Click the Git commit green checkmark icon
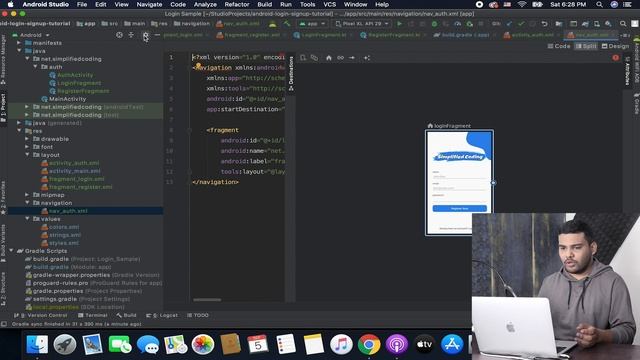The image size is (640, 360). (521, 24)
